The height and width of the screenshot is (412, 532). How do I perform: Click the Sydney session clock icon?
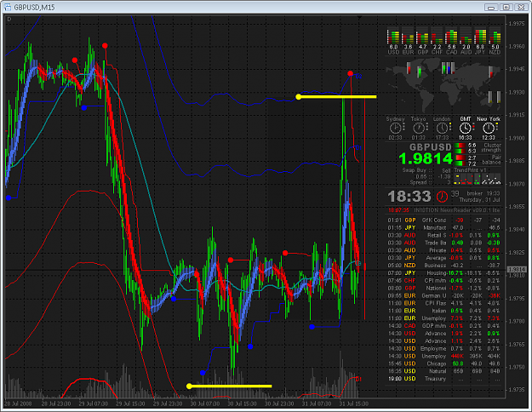[395, 129]
